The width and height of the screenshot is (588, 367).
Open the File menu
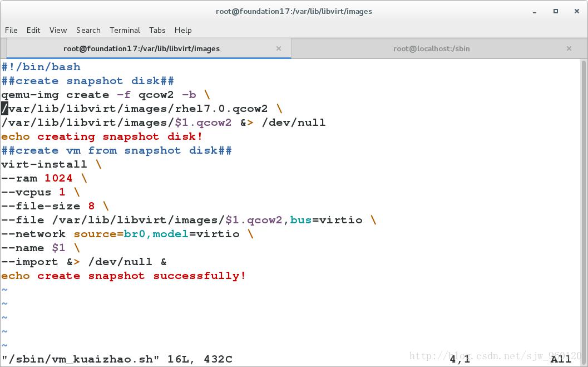pos(11,30)
